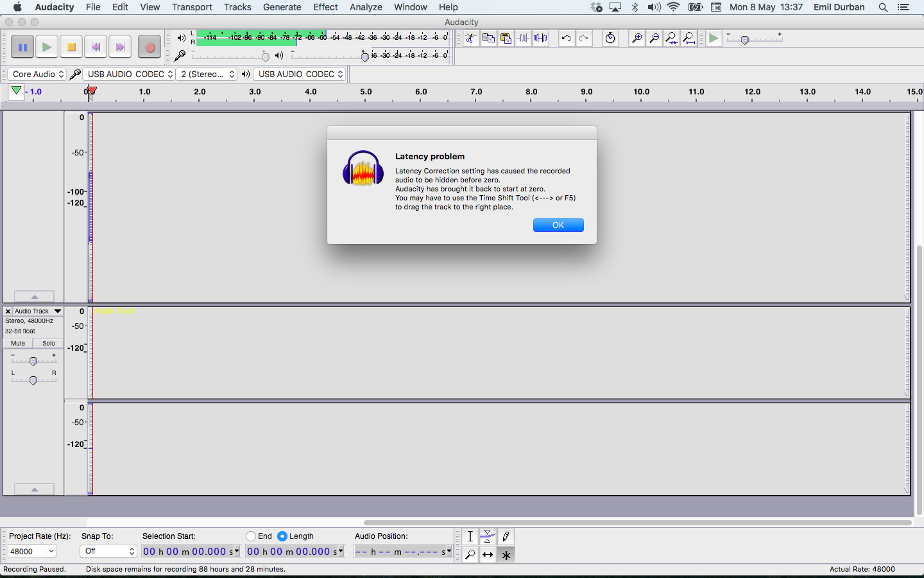
Task: Open Spotlight search in the menu bar
Action: [883, 7]
